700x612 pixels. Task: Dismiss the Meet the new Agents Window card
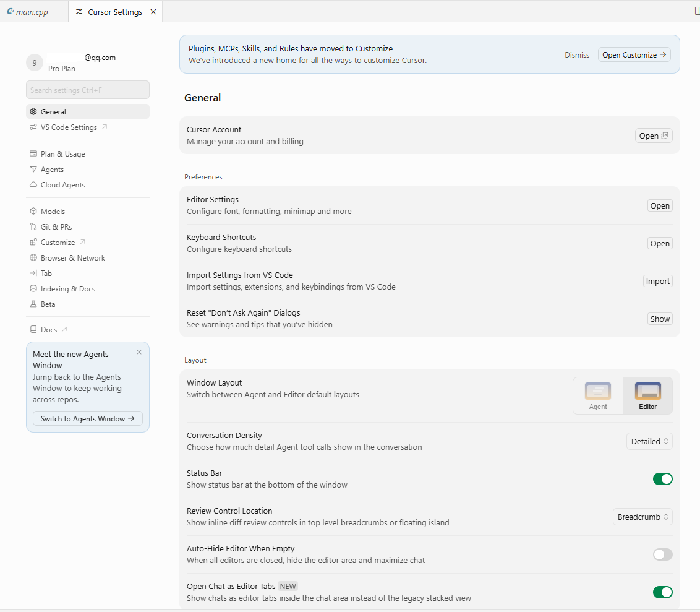(x=139, y=353)
